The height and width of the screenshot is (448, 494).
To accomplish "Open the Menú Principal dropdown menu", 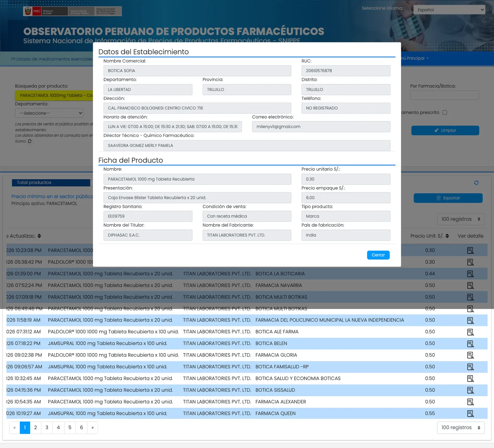I will (x=415, y=58).
